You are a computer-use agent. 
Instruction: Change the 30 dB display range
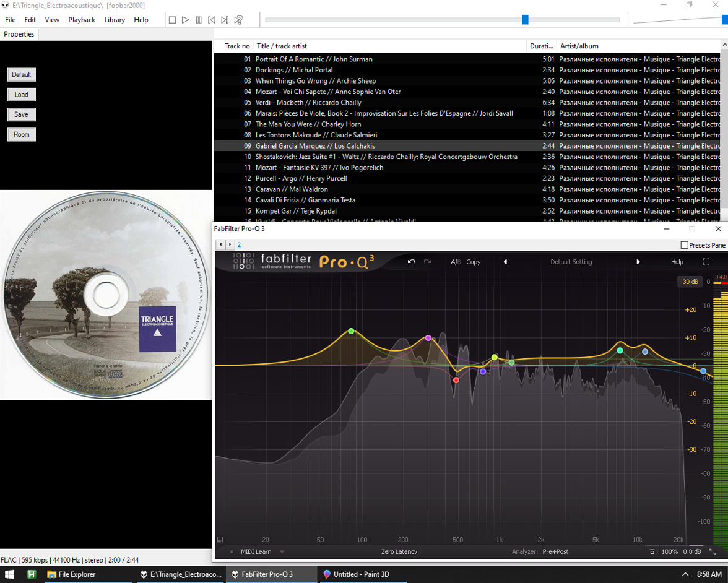point(690,282)
